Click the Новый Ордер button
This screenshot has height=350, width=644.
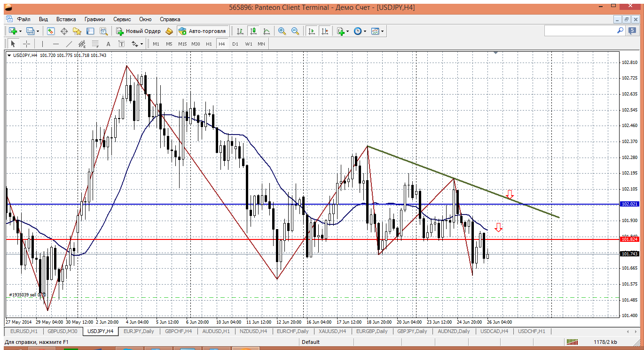138,31
